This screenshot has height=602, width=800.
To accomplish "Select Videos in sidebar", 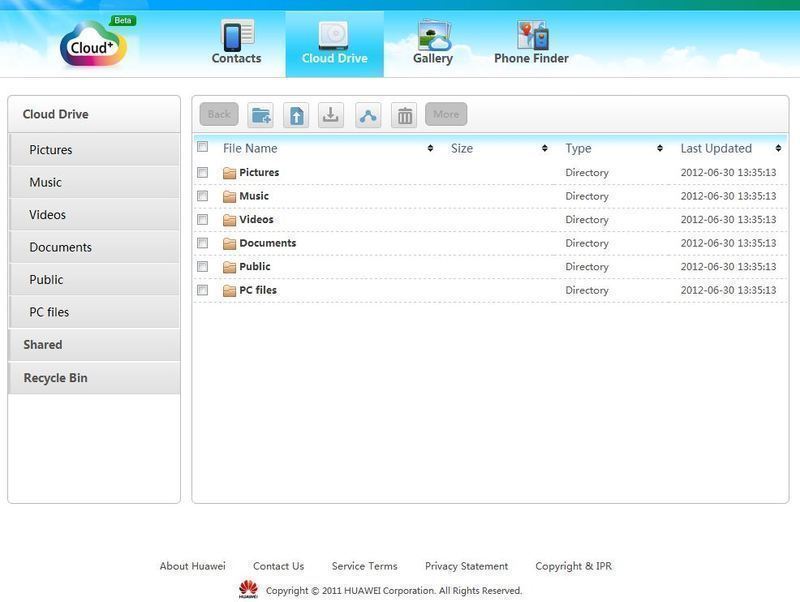I will coord(94,215).
